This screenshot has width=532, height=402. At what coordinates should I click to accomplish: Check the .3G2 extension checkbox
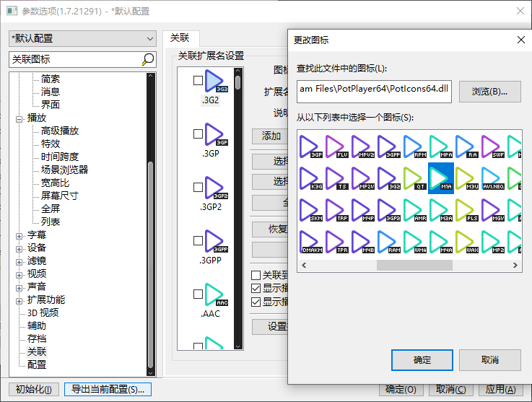(x=199, y=82)
